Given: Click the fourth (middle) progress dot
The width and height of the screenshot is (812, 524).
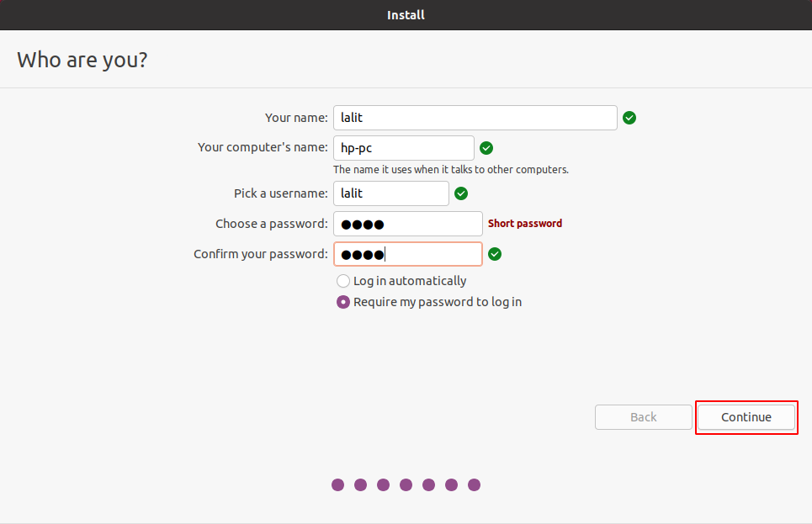Looking at the screenshot, I should click(406, 484).
